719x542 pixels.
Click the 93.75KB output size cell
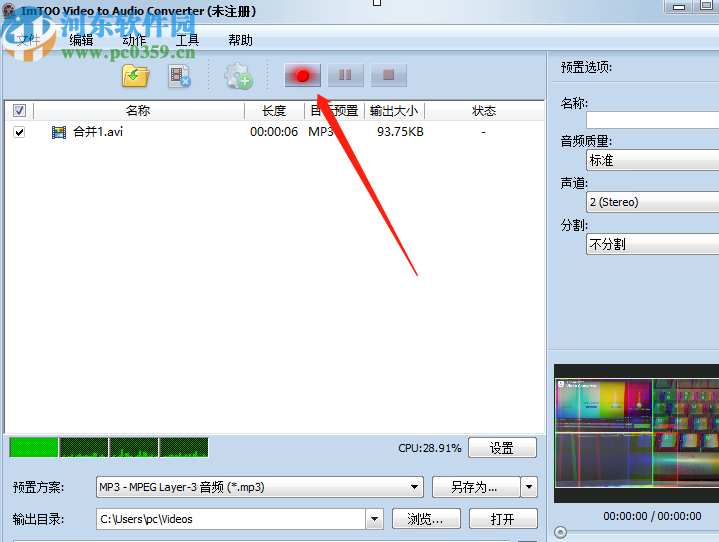click(400, 132)
